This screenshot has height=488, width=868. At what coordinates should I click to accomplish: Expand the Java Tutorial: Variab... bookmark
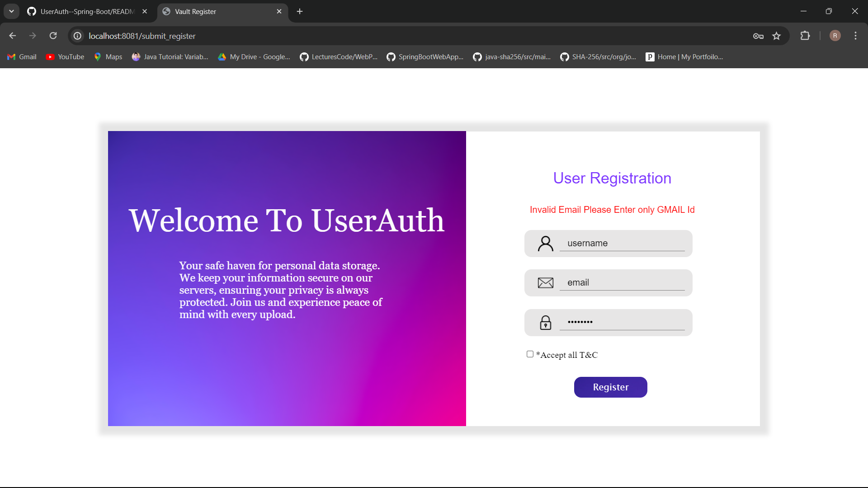170,56
